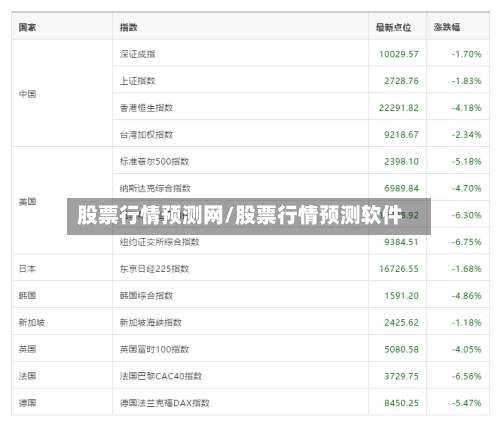This screenshot has height=433, width=500.
Task: Click the 新加坡海峡指数 index name
Action: (x=151, y=322)
